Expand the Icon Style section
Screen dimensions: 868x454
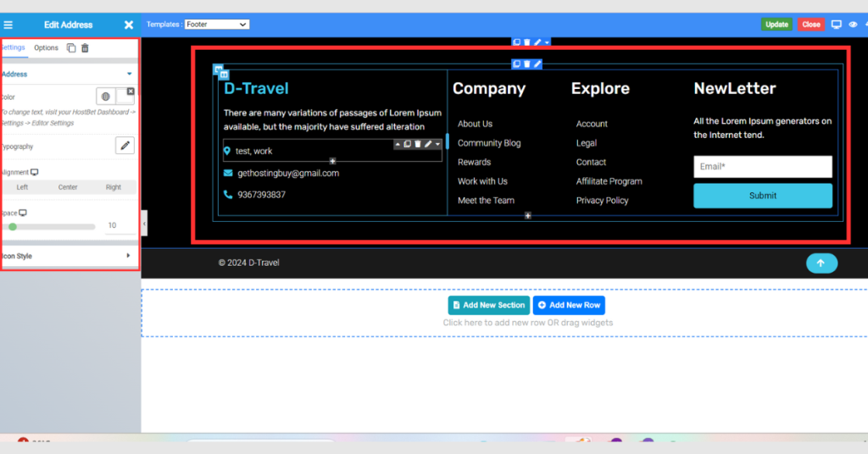click(68, 256)
